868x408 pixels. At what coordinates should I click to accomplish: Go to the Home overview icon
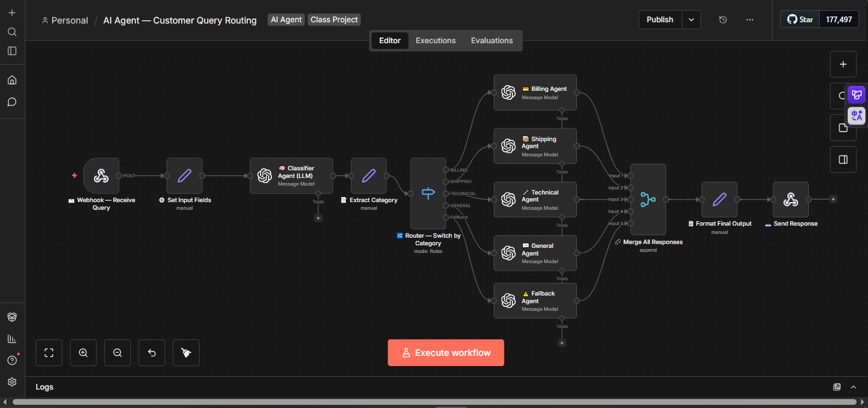point(12,80)
